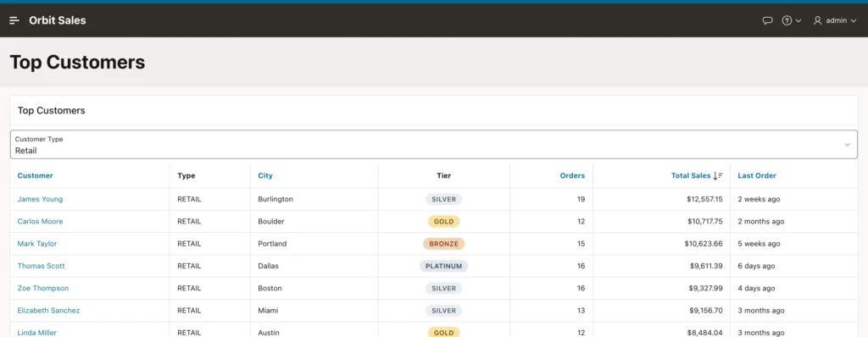
Task: Open the admin user menu
Action: (x=835, y=20)
